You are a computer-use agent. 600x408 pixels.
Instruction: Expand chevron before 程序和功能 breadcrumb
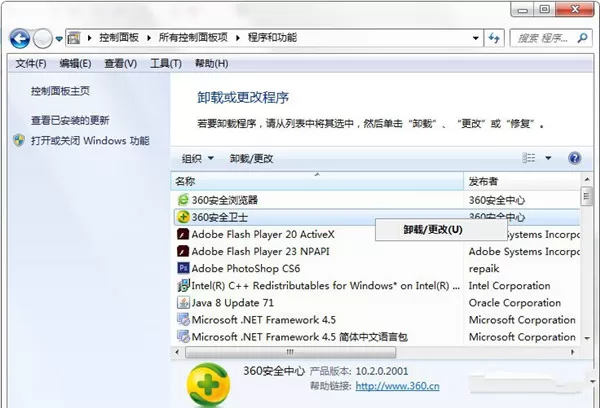click(238, 38)
